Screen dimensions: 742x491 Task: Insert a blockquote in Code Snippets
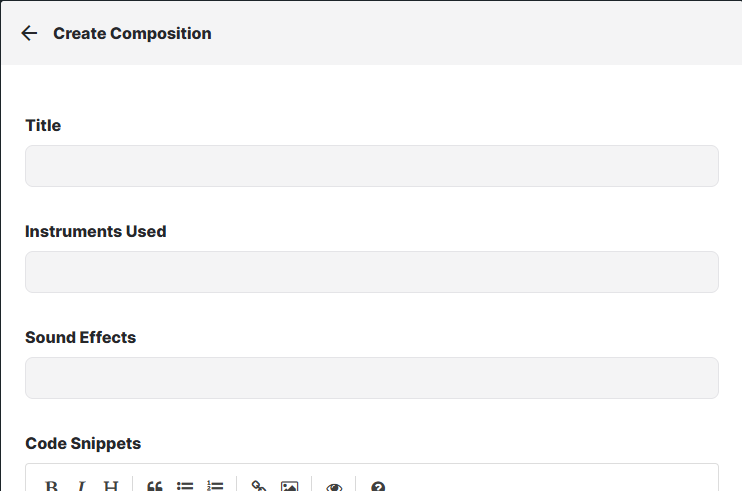[155, 486]
